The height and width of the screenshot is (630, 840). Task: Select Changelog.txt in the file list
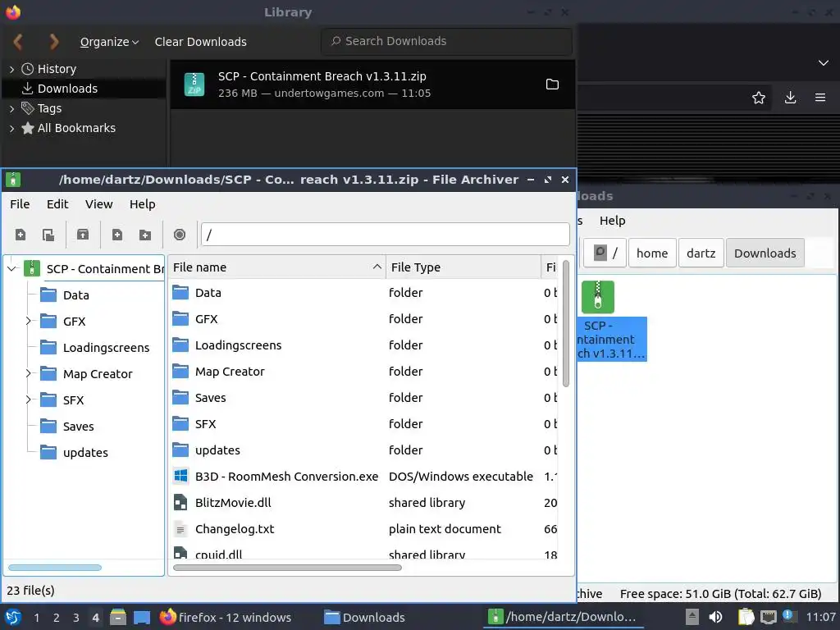[x=364, y=529]
